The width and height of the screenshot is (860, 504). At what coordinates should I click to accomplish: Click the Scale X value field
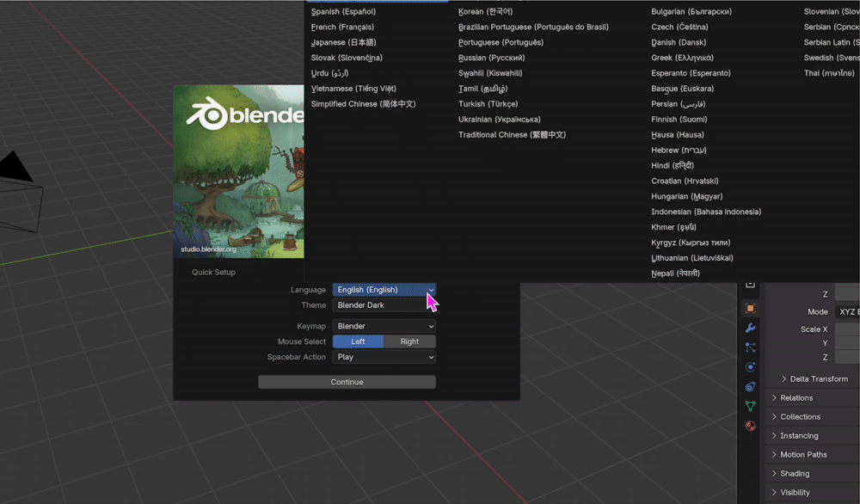[847, 329]
